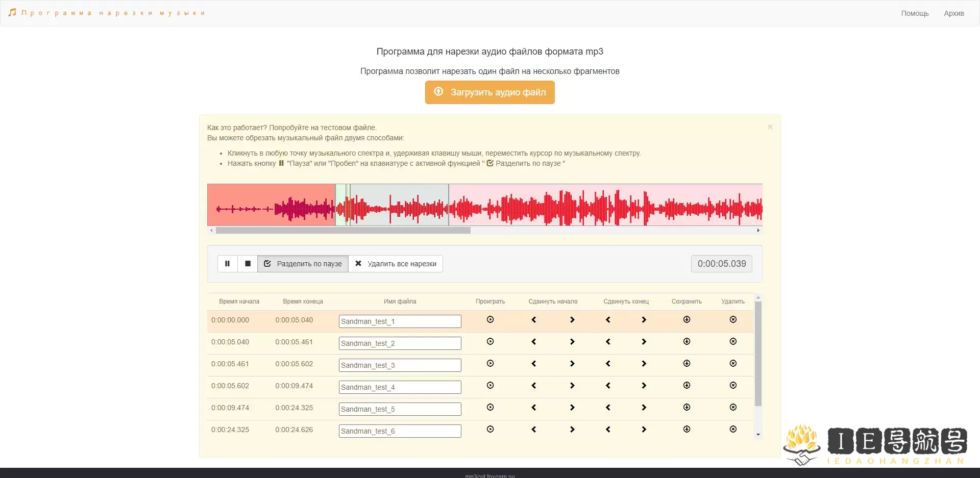Open the Помощь menu item
980x478 pixels.
(x=915, y=13)
